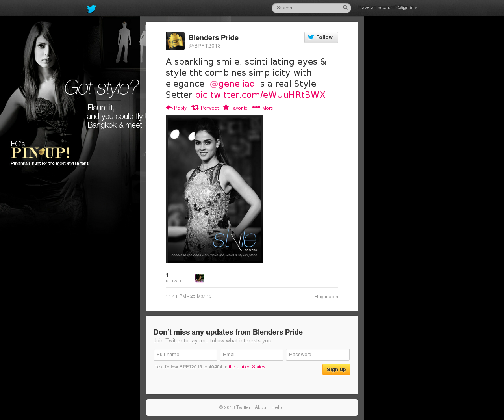Open Blenders Pride profile avatar

175,41
